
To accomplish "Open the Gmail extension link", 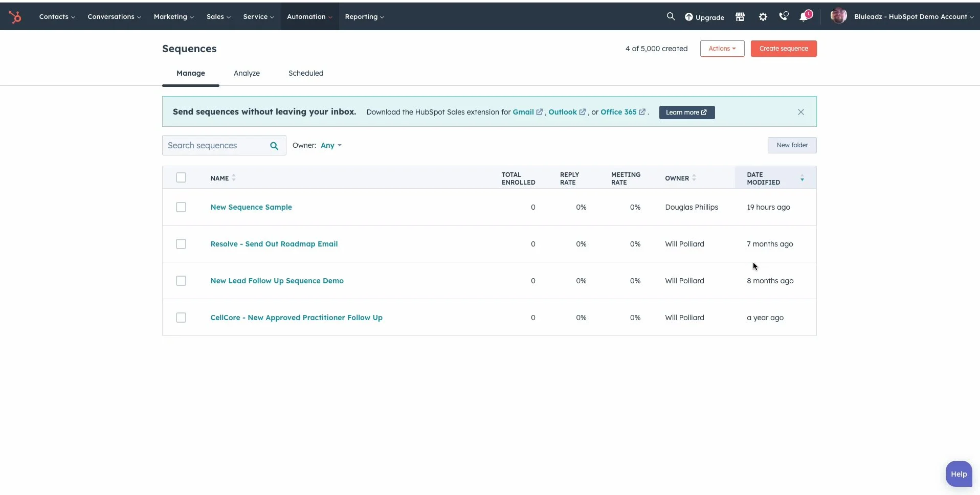I will coord(527,112).
